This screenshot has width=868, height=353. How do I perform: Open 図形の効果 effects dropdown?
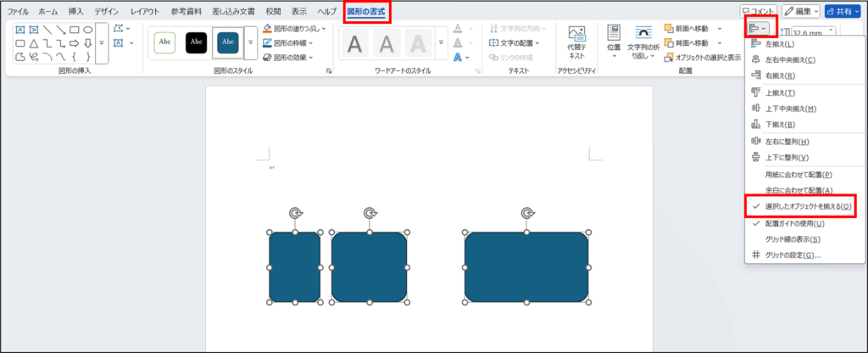pos(288,58)
